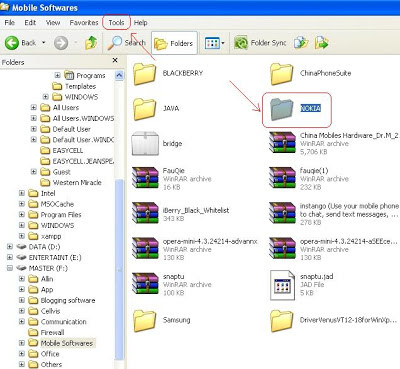The image size is (400, 369).
Task: Select Communication in folder tree
Action: [x=63, y=321]
